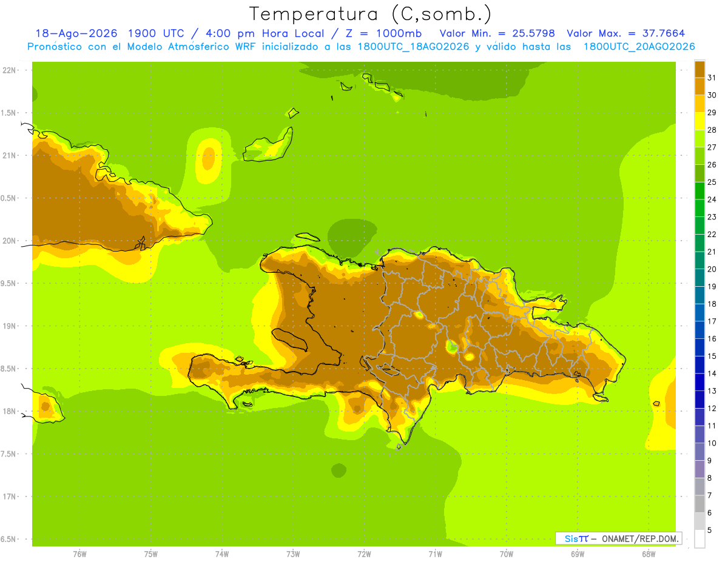This screenshot has height=562, width=728.
Task: Click the '20N' latitude label
Action: pyautogui.click(x=10, y=241)
